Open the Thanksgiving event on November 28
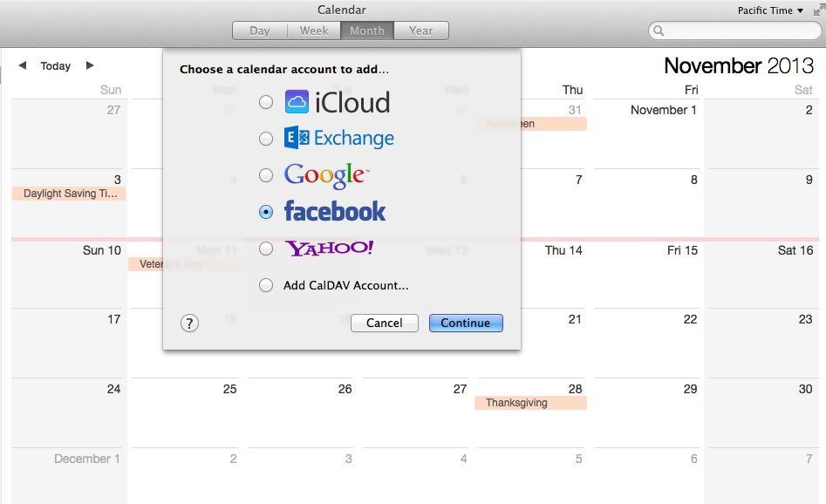The image size is (826, 504). click(530, 403)
